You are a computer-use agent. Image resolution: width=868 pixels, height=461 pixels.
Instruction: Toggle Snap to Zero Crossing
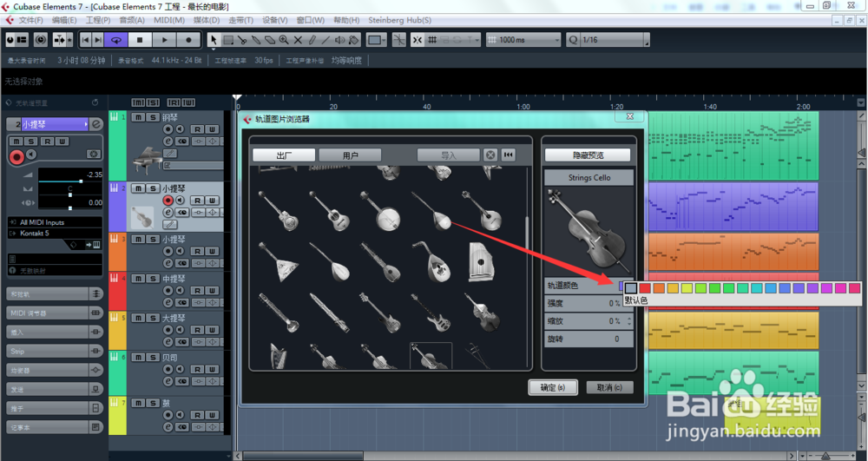(x=398, y=40)
